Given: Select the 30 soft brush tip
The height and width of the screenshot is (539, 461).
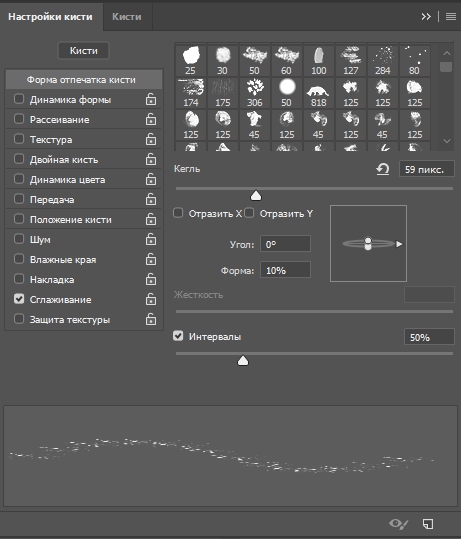Looking at the screenshot, I should pos(222,60).
